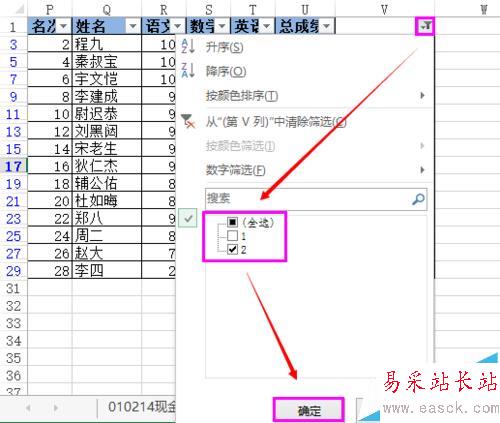500x423 pixels.
Task: Choose 升序(S) sort option
Action: click(x=224, y=47)
